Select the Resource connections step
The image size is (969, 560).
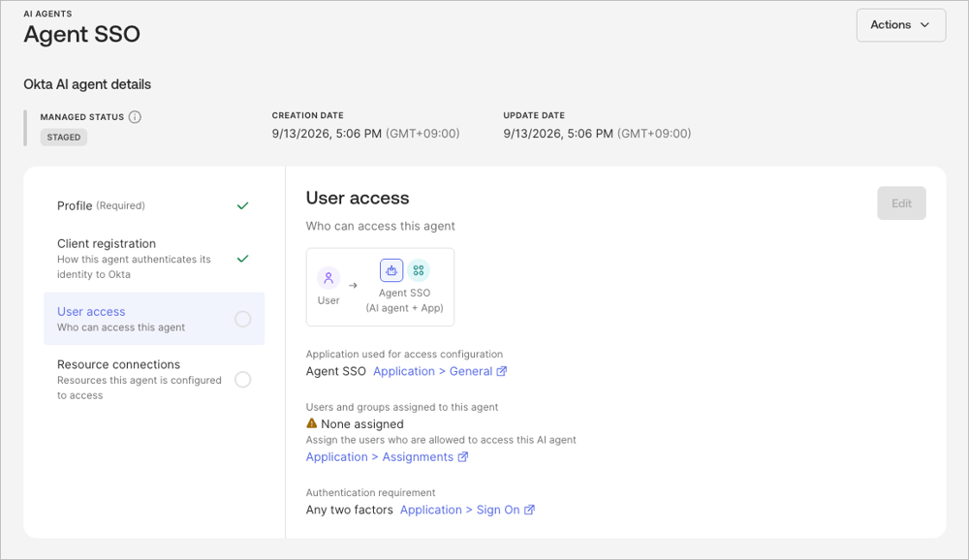(154, 379)
